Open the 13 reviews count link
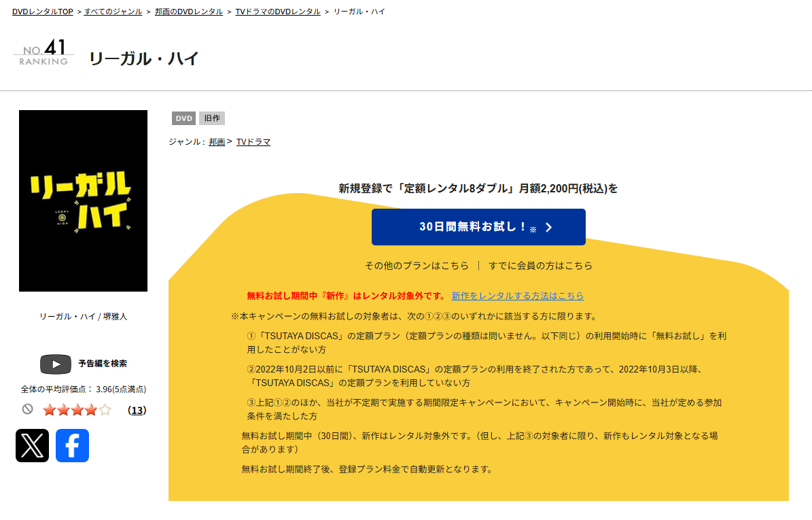This screenshot has height=520, width=812. [137, 411]
